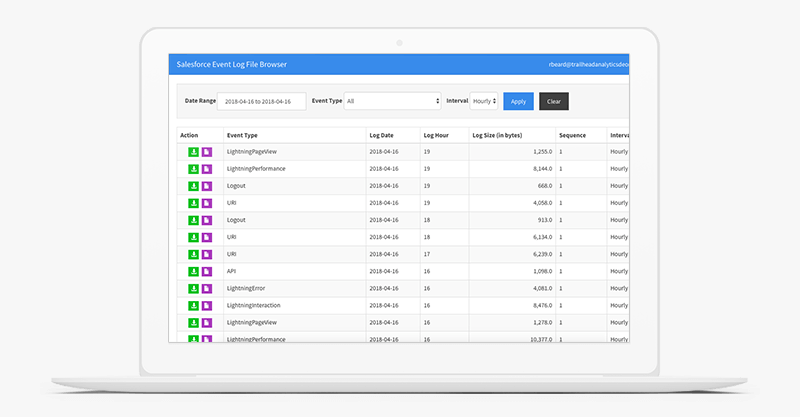The image size is (800, 417).
Task: Download the URI log sized 6,239.0
Action: [193, 254]
